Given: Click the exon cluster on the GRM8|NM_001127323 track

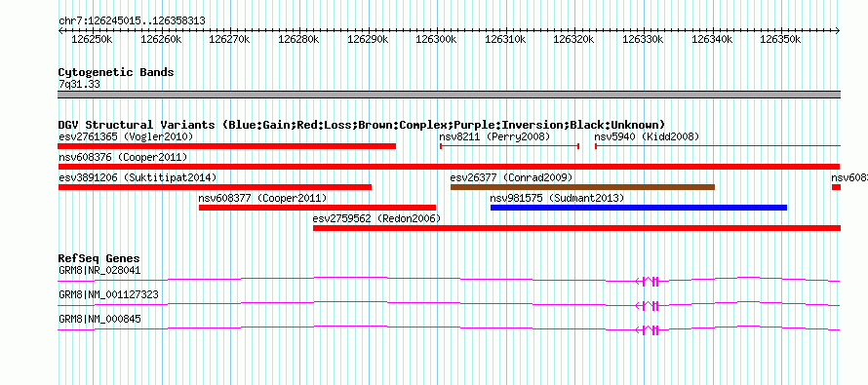Looking at the screenshot, I should click(647, 305).
